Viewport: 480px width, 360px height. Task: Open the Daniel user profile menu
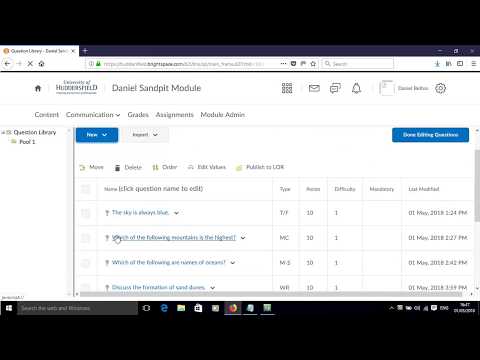pyautogui.click(x=404, y=88)
